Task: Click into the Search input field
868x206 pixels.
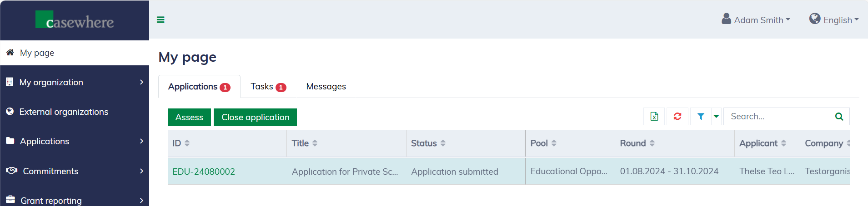Action: 778,117
